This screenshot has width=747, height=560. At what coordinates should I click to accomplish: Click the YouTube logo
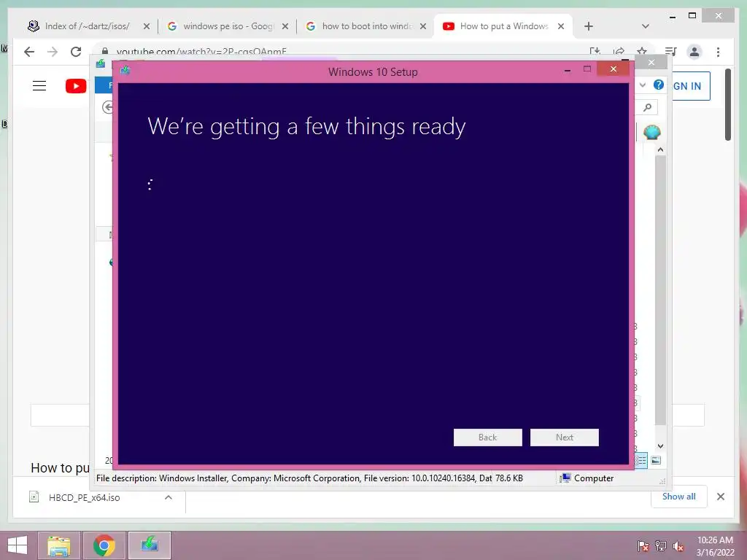click(x=76, y=86)
